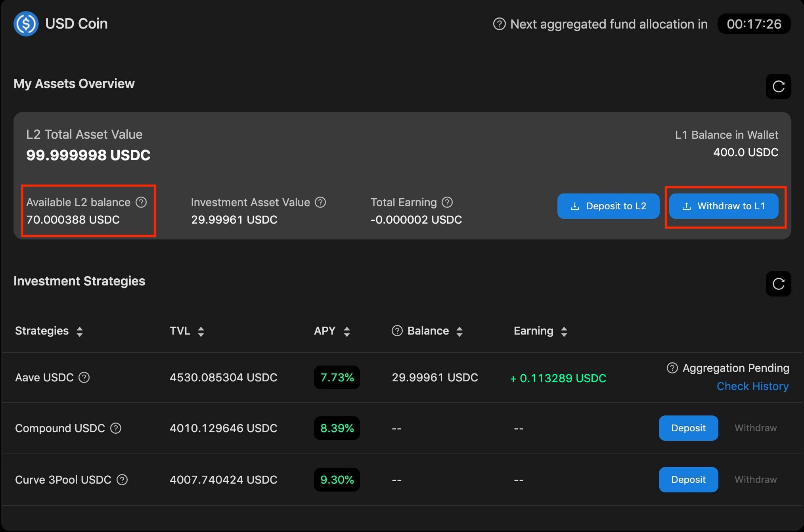
Task: Sort table by Earning column
Action: point(564,331)
